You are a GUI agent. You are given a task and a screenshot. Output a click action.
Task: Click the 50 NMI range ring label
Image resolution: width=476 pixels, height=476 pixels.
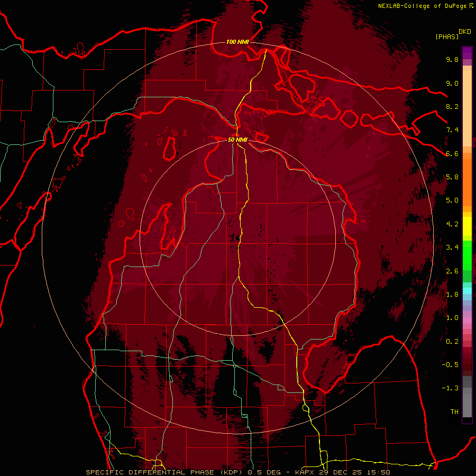tap(237, 140)
